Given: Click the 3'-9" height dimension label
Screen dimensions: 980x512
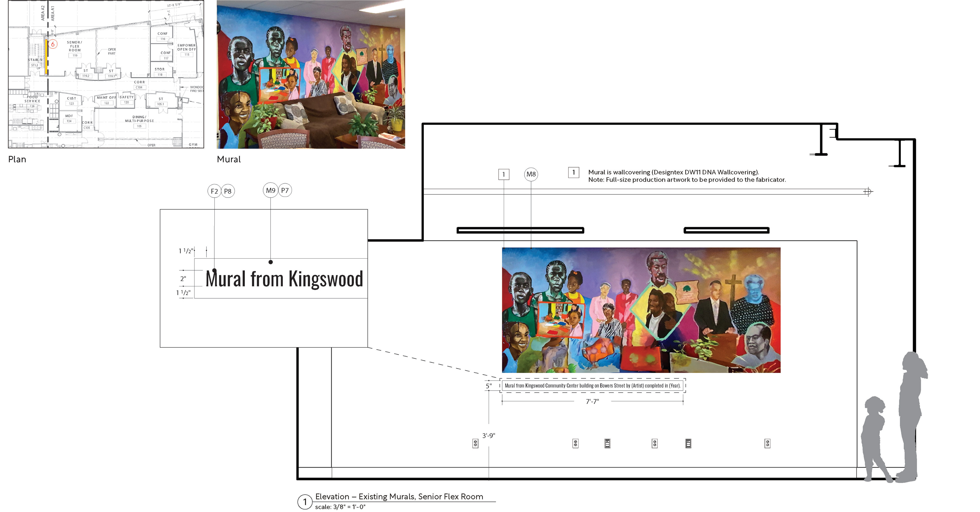Looking at the screenshot, I should pos(488,436).
